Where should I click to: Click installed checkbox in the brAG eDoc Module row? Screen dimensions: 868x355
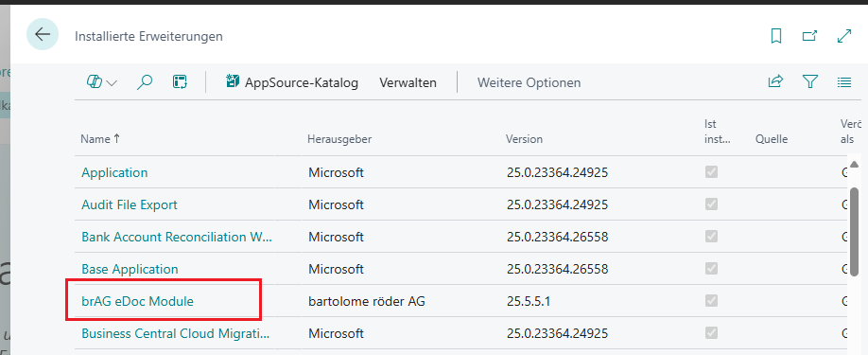[711, 300]
